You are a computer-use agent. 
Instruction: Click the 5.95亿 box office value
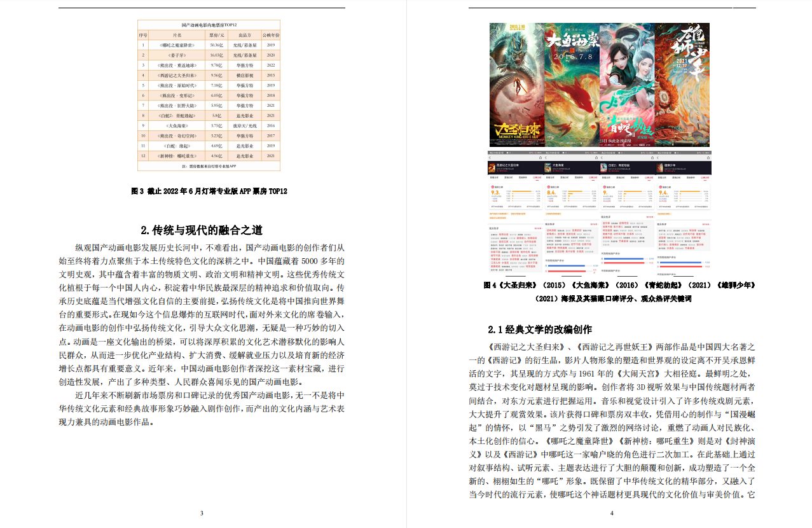pos(216,105)
